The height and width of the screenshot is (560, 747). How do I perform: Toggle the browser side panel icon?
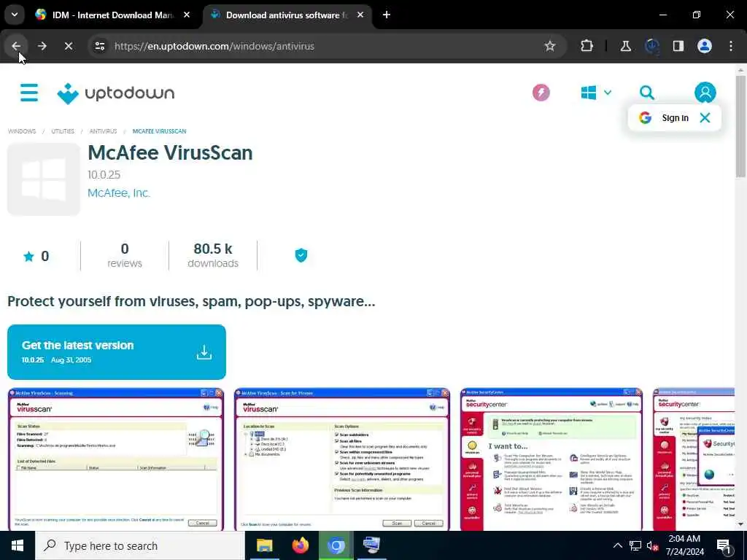tap(678, 46)
